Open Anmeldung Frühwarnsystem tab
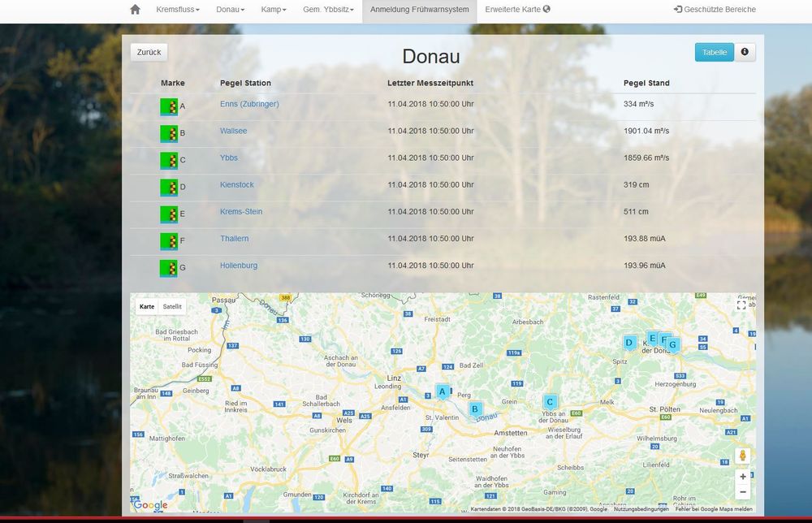Image resolution: width=812 pixels, height=523 pixels. click(x=419, y=10)
